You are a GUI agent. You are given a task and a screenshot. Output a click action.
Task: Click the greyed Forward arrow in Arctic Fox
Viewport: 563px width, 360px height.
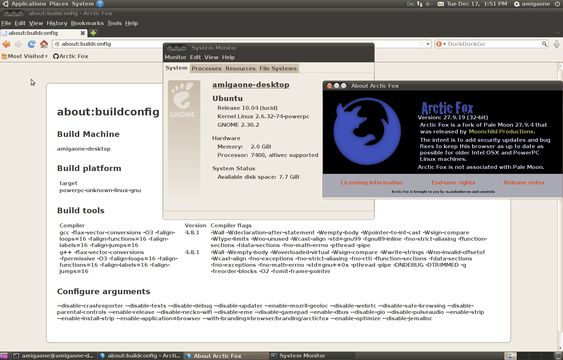[19, 44]
